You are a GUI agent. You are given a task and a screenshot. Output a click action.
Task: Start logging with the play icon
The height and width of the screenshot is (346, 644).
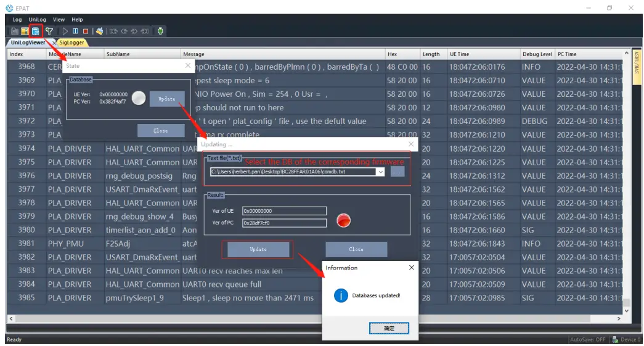(x=65, y=31)
